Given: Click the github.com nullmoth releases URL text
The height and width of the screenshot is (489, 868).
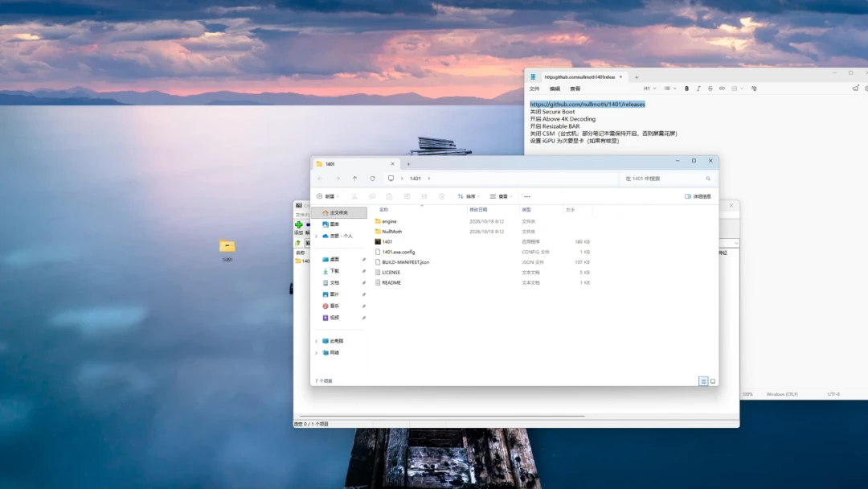Looking at the screenshot, I should pos(588,104).
